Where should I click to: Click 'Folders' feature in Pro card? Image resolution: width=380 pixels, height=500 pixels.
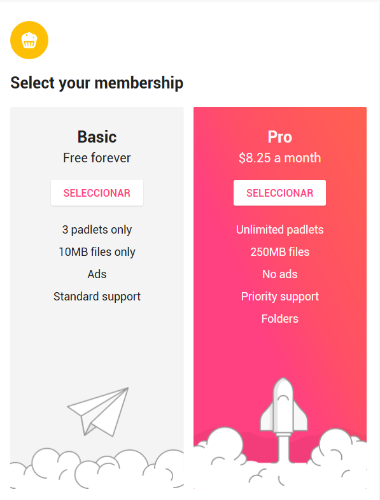click(280, 319)
